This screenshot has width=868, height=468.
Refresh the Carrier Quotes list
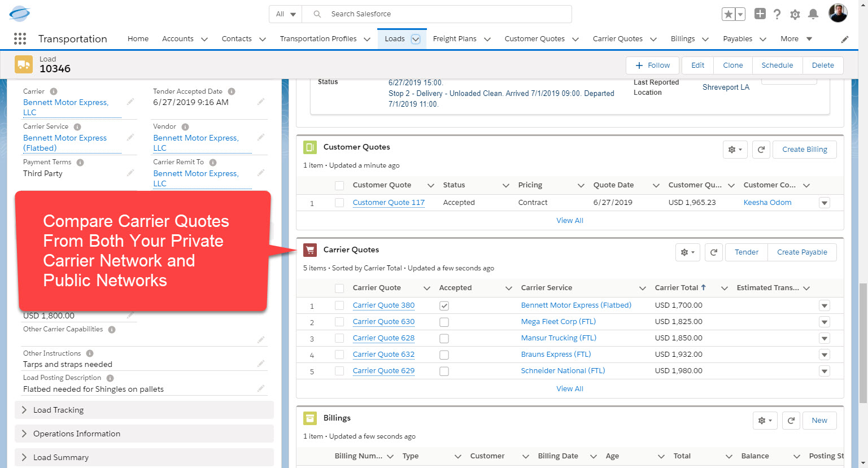coord(713,252)
